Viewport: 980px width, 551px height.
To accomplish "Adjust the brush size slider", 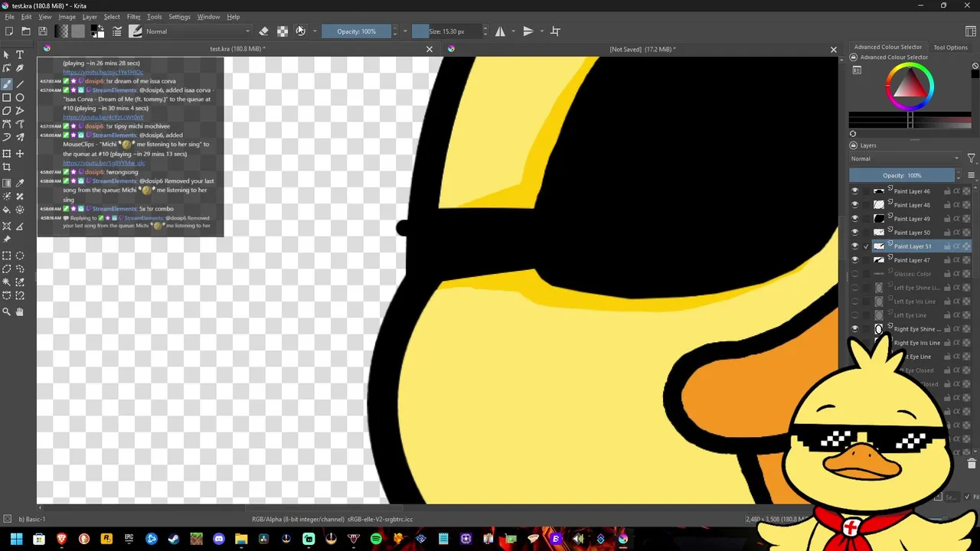I will [x=446, y=31].
